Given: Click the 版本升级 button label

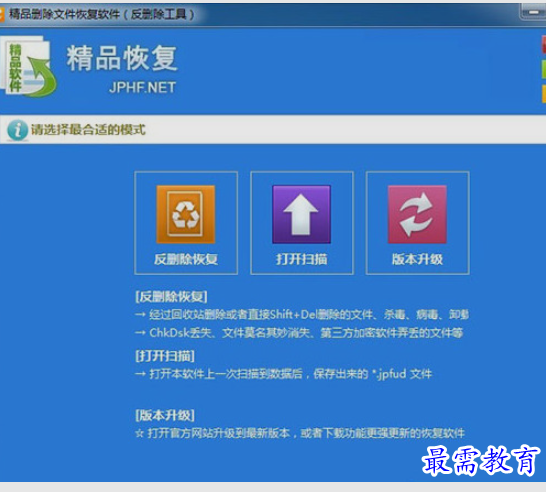Looking at the screenshot, I should 417,259.
